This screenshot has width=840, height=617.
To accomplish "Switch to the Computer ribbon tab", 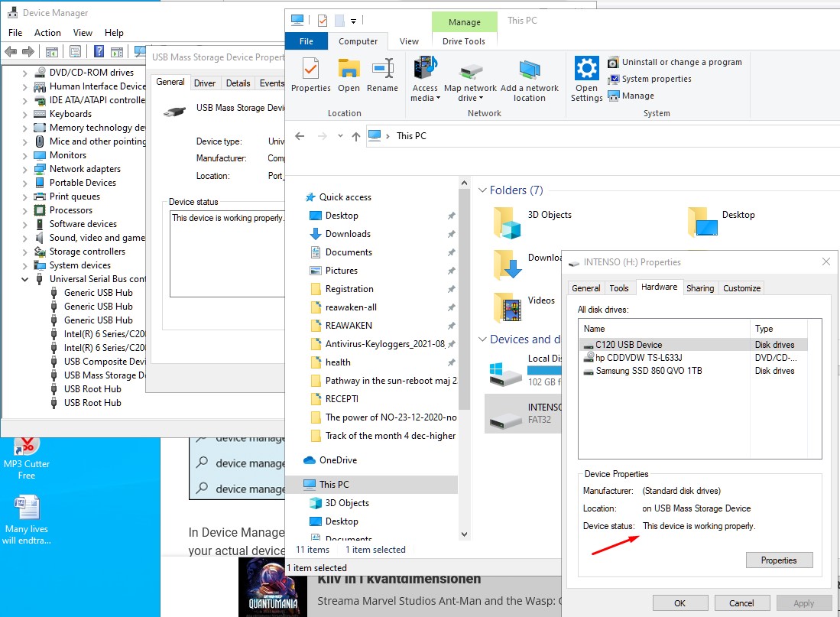I will click(x=358, y=41).
